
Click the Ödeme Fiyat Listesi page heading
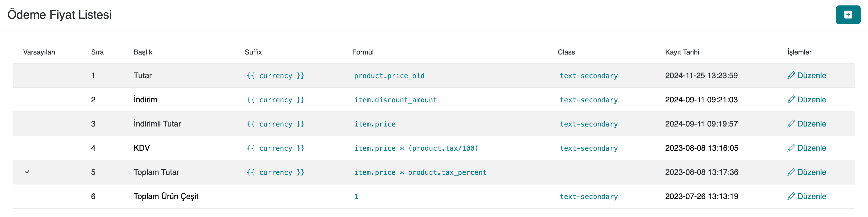pos(59,15)
